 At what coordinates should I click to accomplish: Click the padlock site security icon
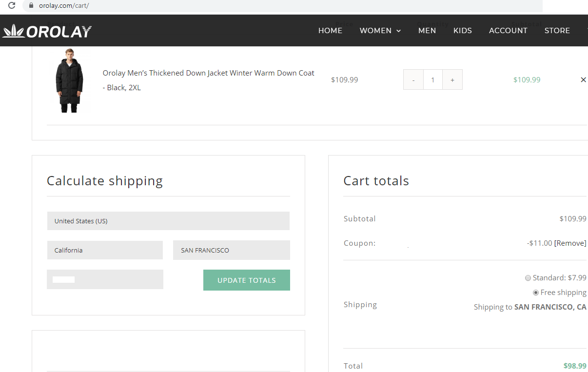tap(31, 6)
